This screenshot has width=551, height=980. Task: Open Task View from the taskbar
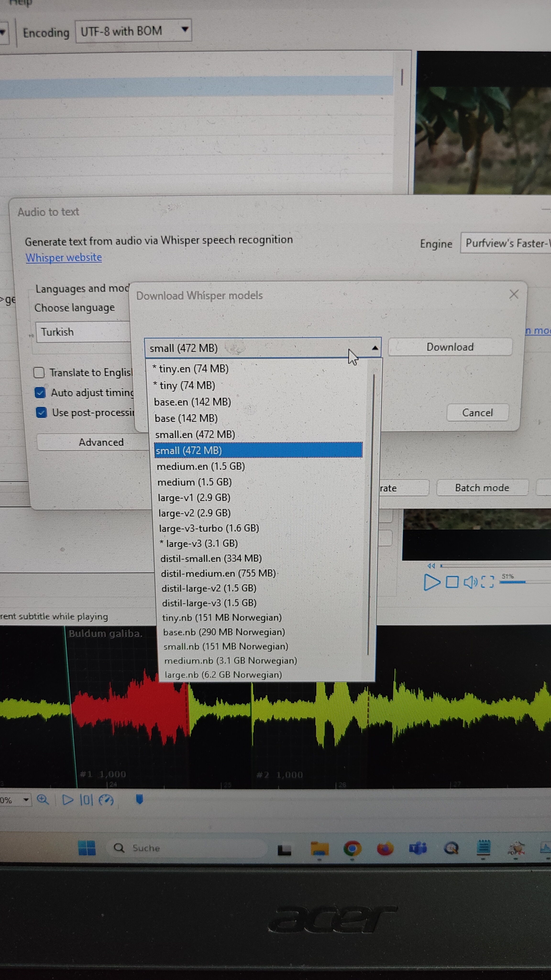pyautogui.click(x=284, y=850)
